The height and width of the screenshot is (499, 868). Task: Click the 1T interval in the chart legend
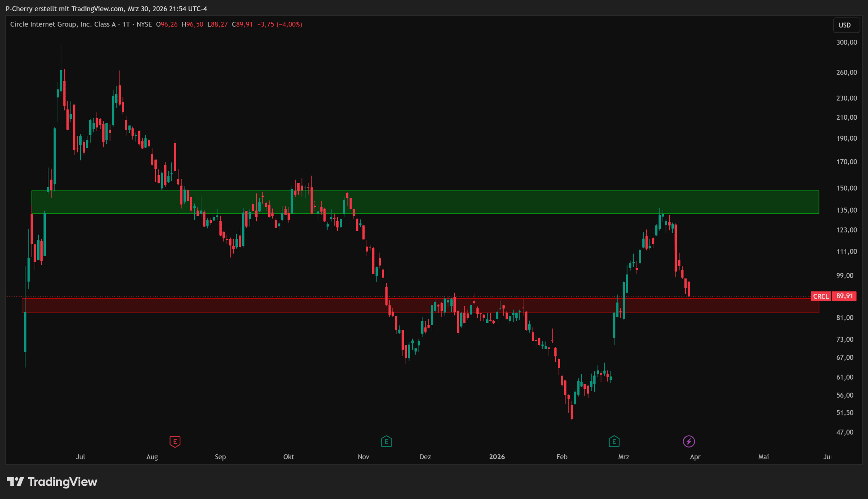(126, 24)
